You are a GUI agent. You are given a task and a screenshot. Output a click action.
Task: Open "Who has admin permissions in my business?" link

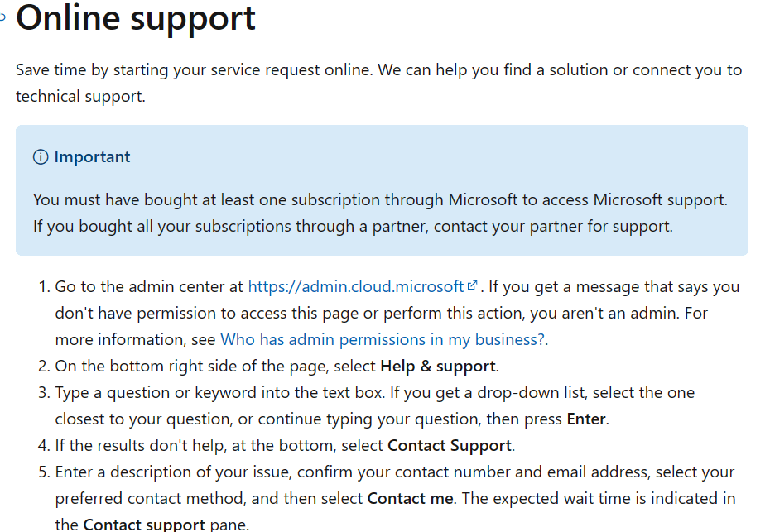click(383, 339)
